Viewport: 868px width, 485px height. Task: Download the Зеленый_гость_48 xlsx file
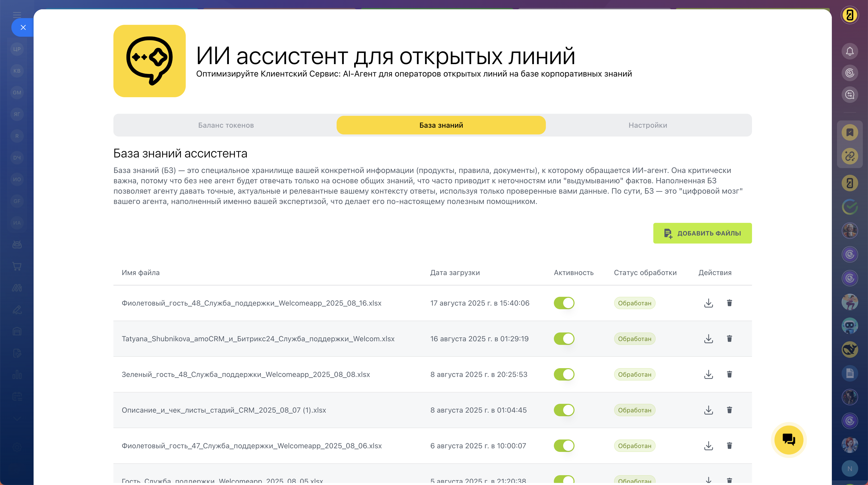click(x=708, y=374)
